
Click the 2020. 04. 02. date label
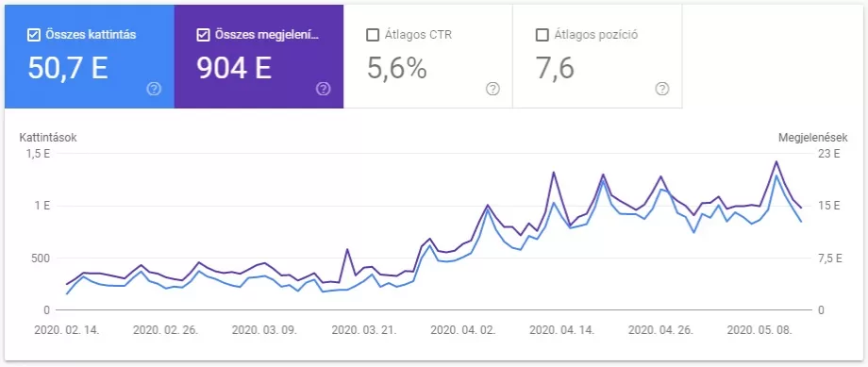click(x=463, y=330)
